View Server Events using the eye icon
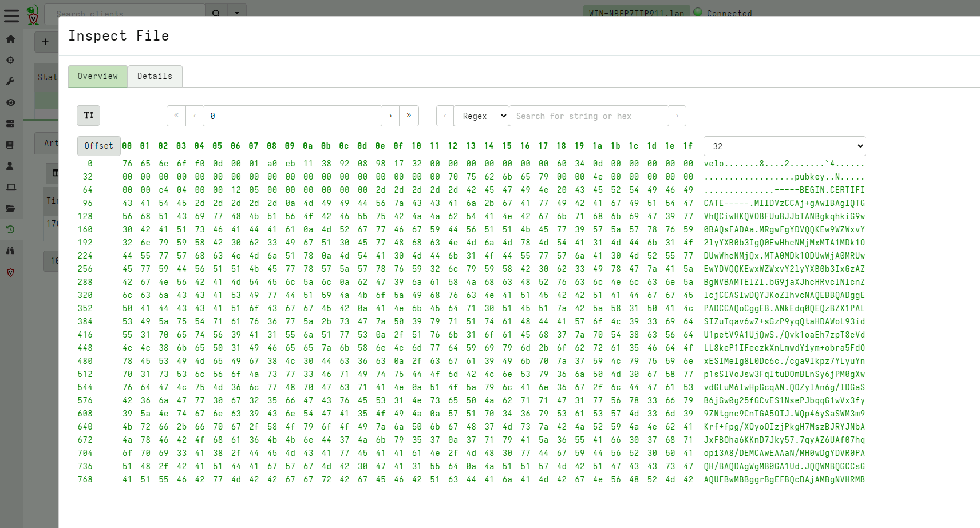 pos(10,102)
